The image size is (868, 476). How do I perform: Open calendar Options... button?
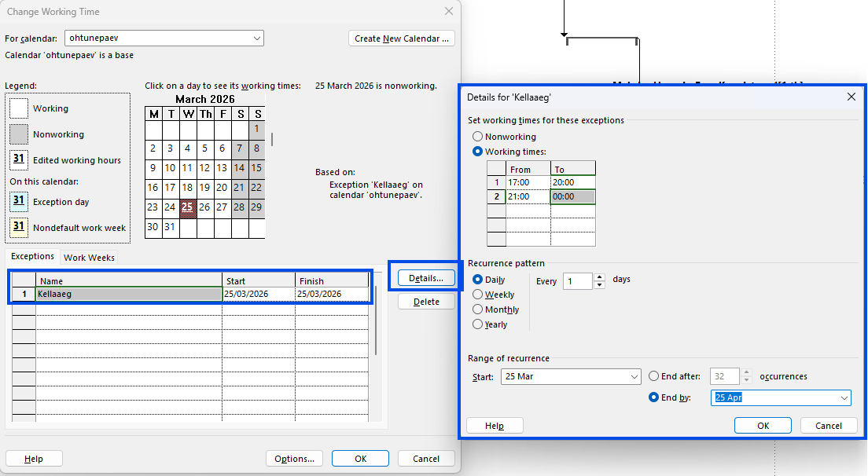[x=295, y=459]
